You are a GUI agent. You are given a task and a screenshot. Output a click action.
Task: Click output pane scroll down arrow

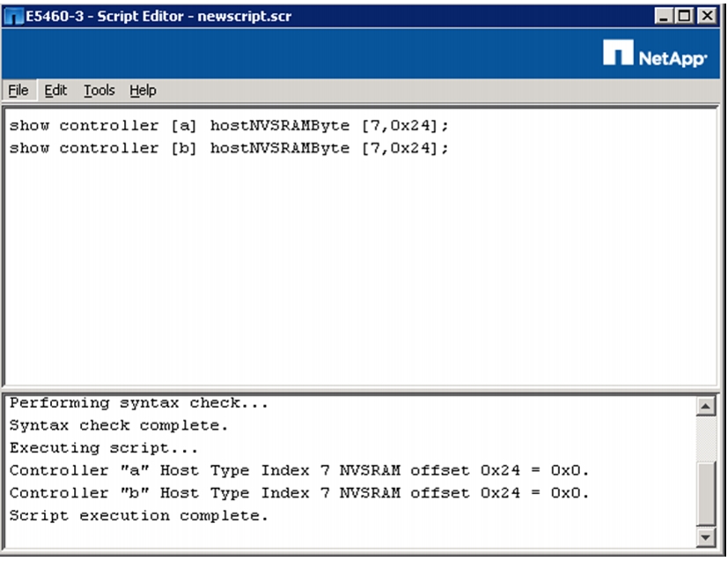click(706, 537)
